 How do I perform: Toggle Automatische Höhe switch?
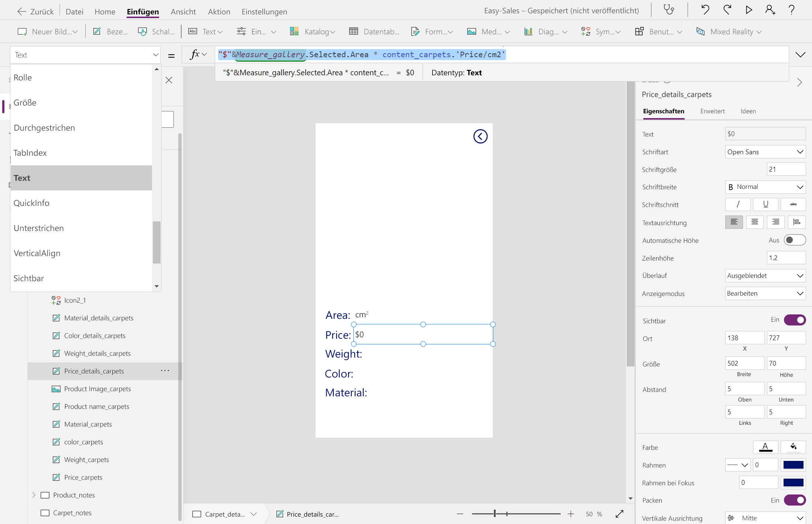[794, 240]
